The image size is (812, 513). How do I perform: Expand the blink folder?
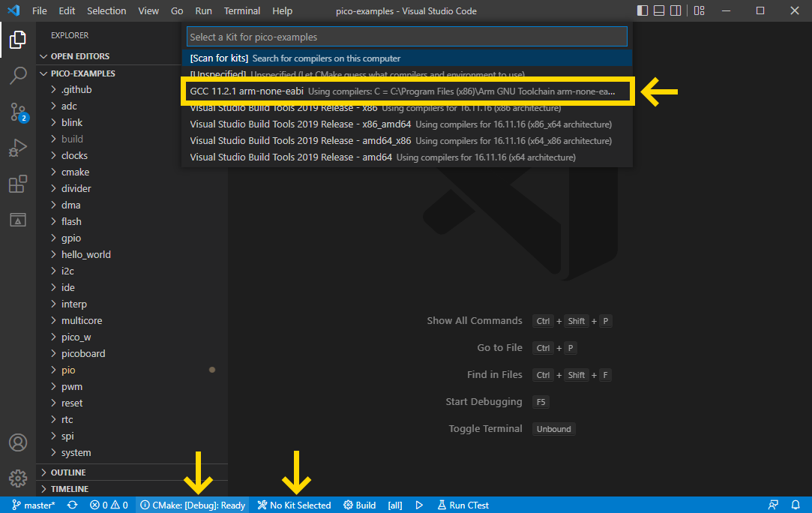click(x=71, y=123)
